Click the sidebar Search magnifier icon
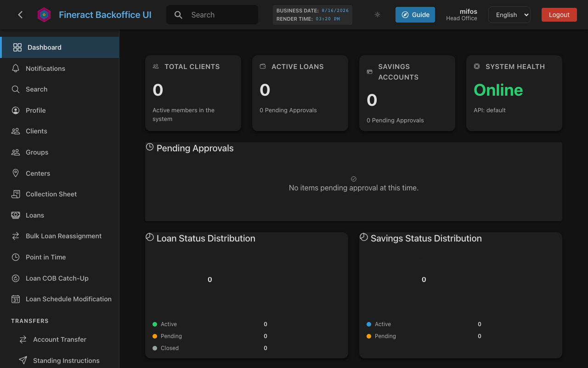The image size is (588, 368). click(x=16, y=89)
